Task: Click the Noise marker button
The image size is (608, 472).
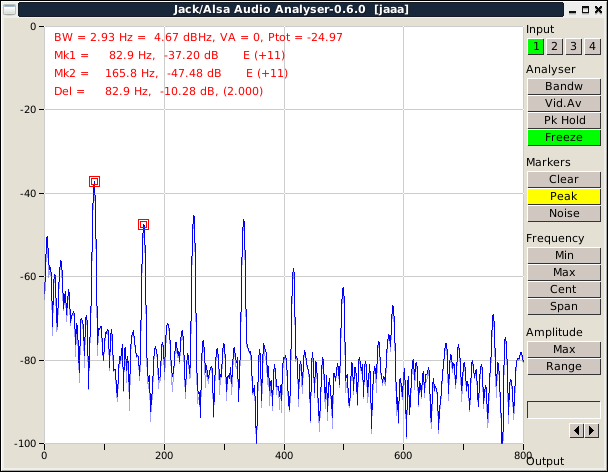Action: (x=563, y=213)
